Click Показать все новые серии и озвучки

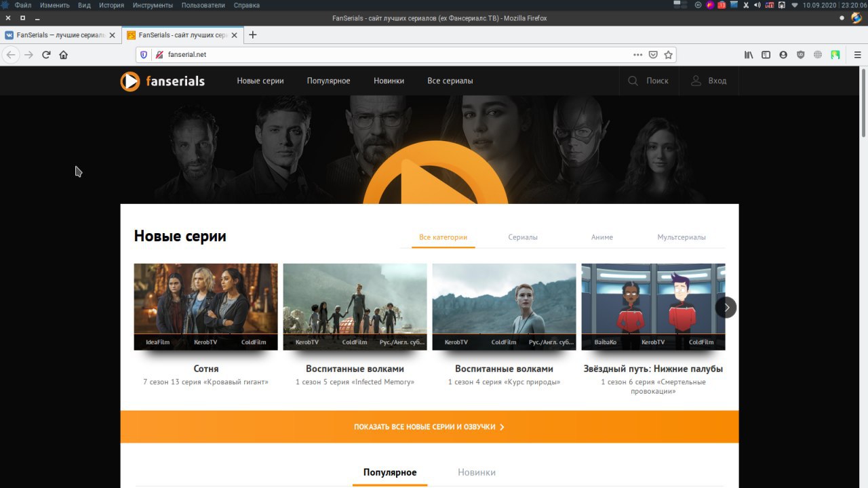click(x=429, y=427)
